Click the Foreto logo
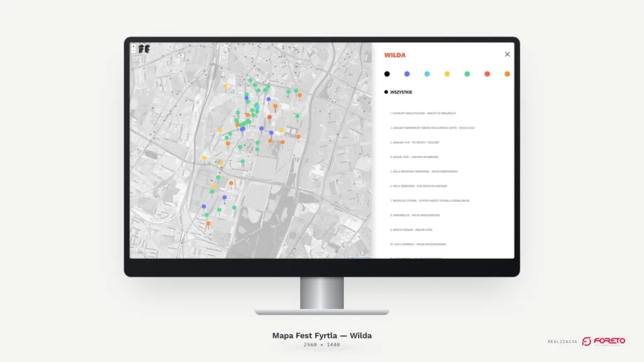644x362 pixels. [603, 341]
